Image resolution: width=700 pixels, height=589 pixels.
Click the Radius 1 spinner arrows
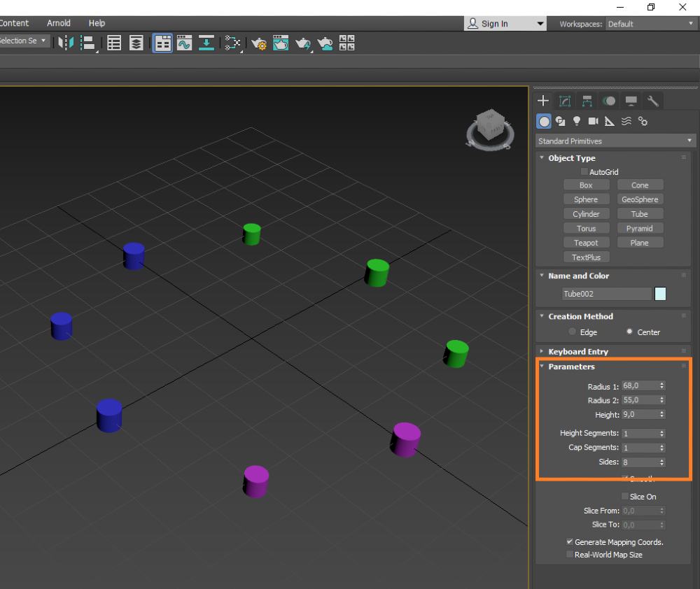[661, 385]
